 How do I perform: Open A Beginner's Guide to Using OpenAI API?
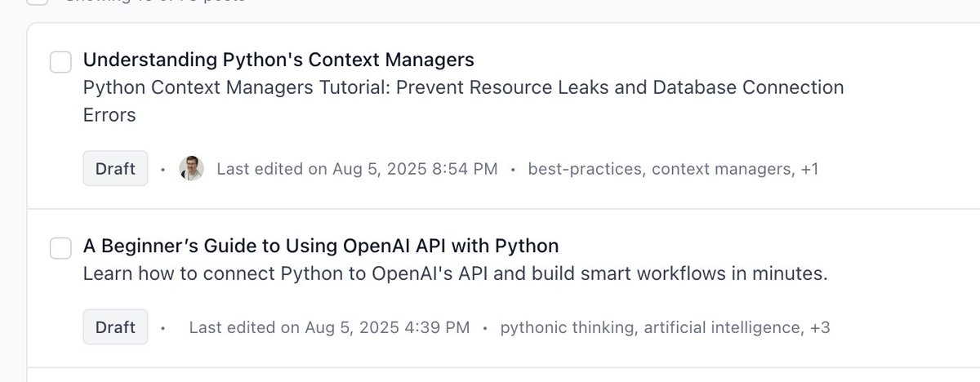coord(321,246)
